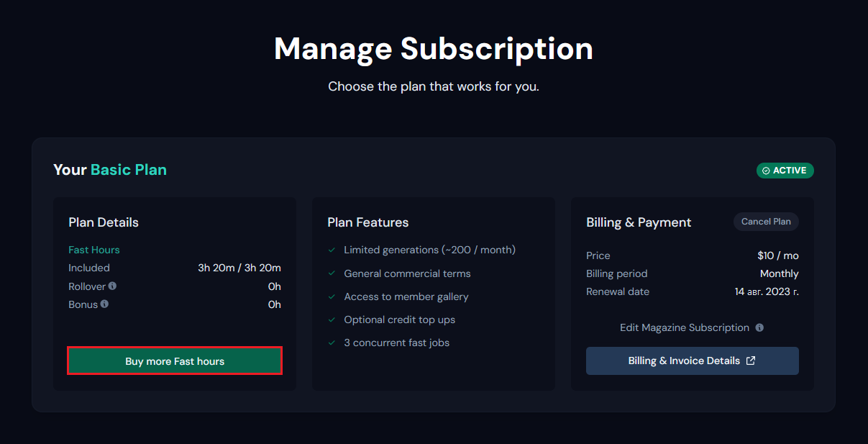The image size is (868, 444).
Task: Click the checkmark beside General commercial terms
Action: pyautogui.click(x=332, y=273)
